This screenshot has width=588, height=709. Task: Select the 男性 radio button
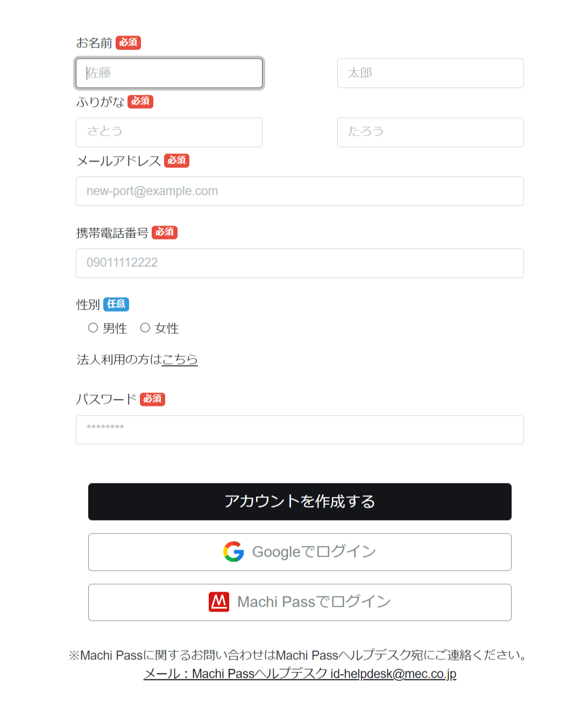(x=93, y=328)
